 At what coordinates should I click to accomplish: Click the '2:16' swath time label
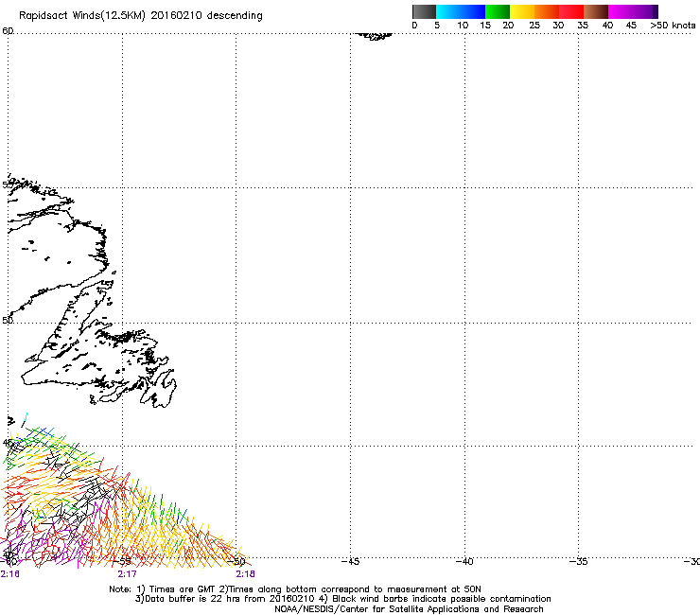click(x=9, y=574)
